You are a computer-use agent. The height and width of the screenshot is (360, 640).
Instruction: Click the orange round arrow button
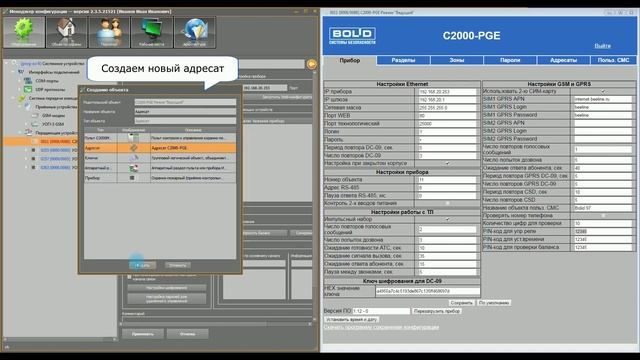(311, 64)
